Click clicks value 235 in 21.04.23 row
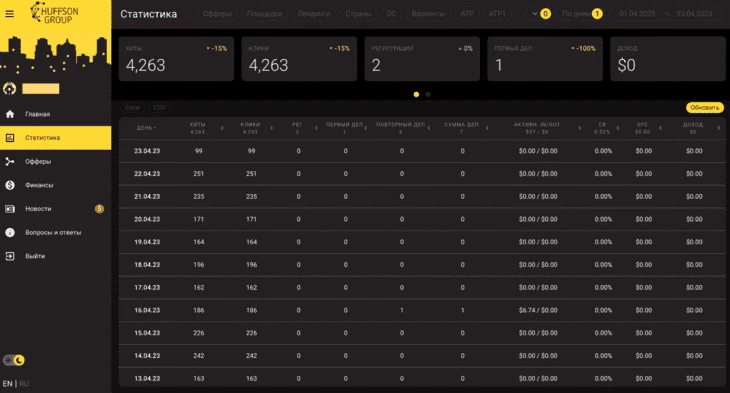 tap(251, 196)
